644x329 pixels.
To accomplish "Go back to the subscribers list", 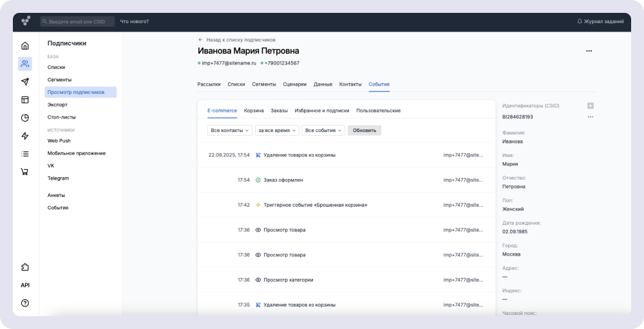I will pyautogui.click(x=237, y=40).
